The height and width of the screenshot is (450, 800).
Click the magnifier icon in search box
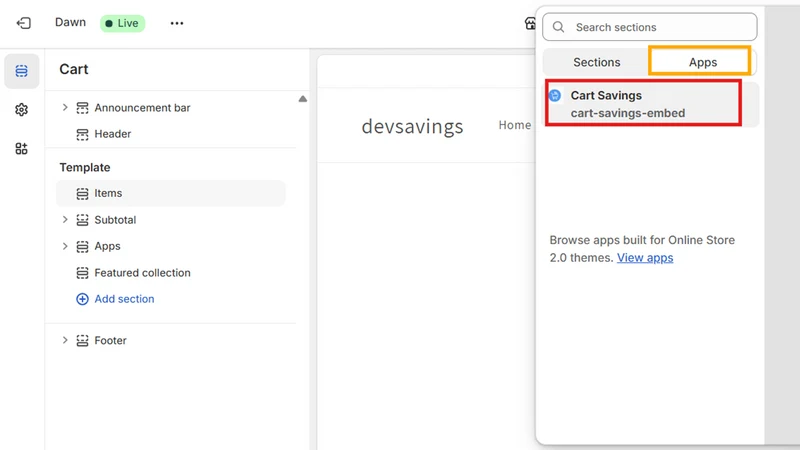click(x=558, y=27)
